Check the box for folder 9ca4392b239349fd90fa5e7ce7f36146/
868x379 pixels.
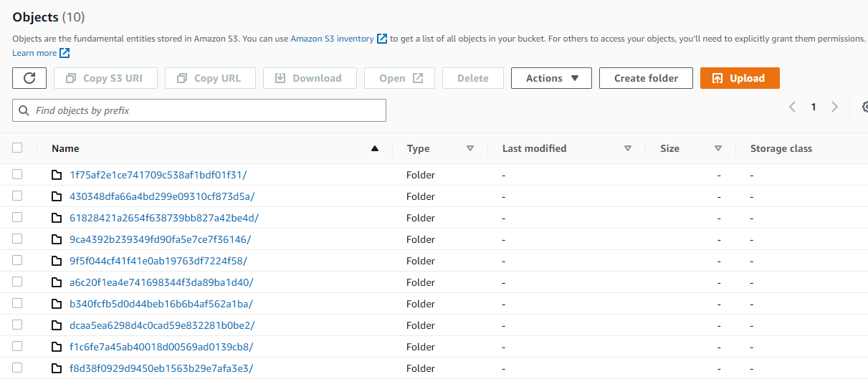tap(17, 239)
